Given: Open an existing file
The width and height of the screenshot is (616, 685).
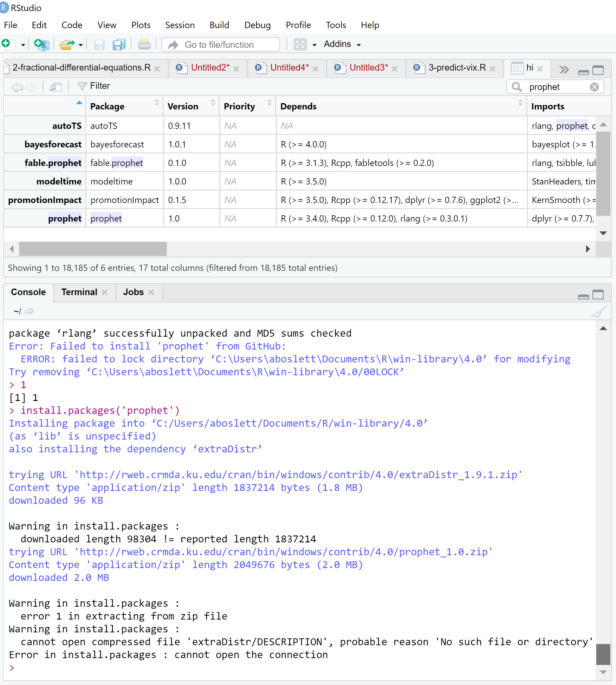Looking at the screenshot, I should pyautogui.click(x=67, y=44).
